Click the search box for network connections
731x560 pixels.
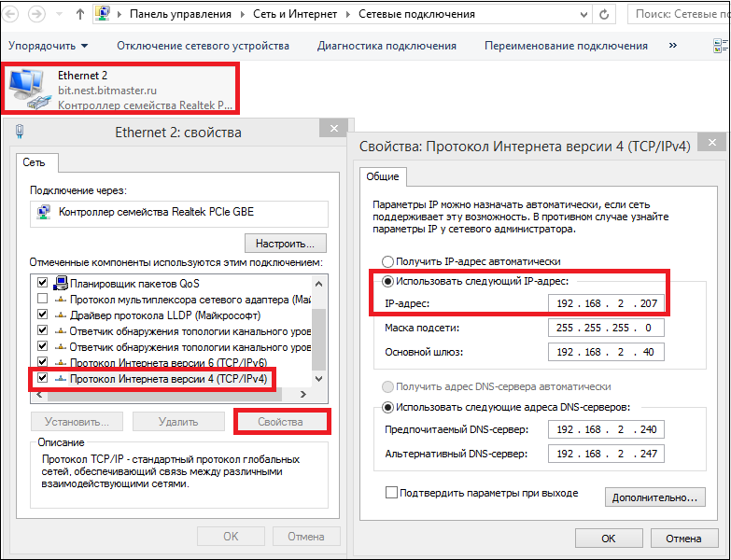[679, 14]
